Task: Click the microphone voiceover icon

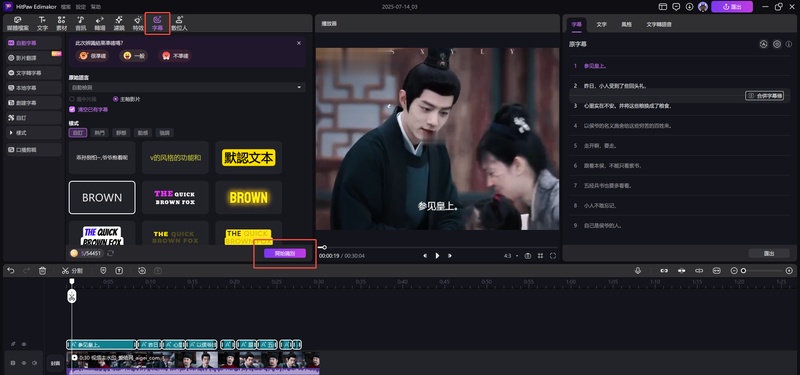Action: click(x=638, y=271)
